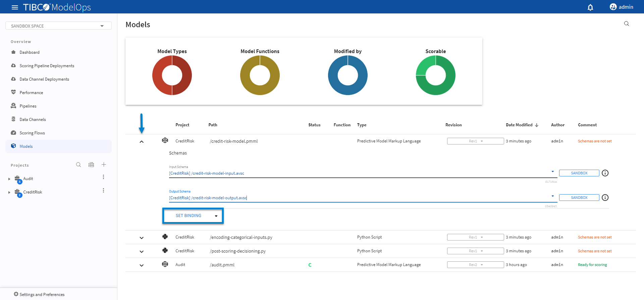Viewport: 644px width, 300px height.
Task: Click the notifications bell icon
Action: pos(590,7)
